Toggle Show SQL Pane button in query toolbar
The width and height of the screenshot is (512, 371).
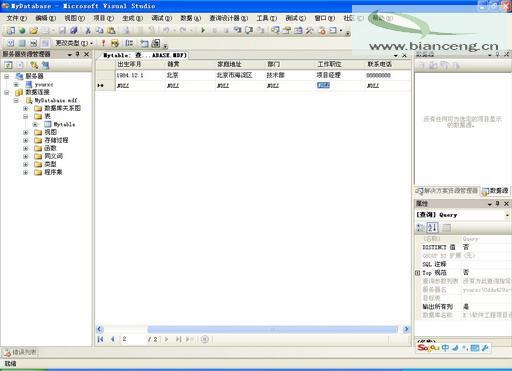coord(33,43)
